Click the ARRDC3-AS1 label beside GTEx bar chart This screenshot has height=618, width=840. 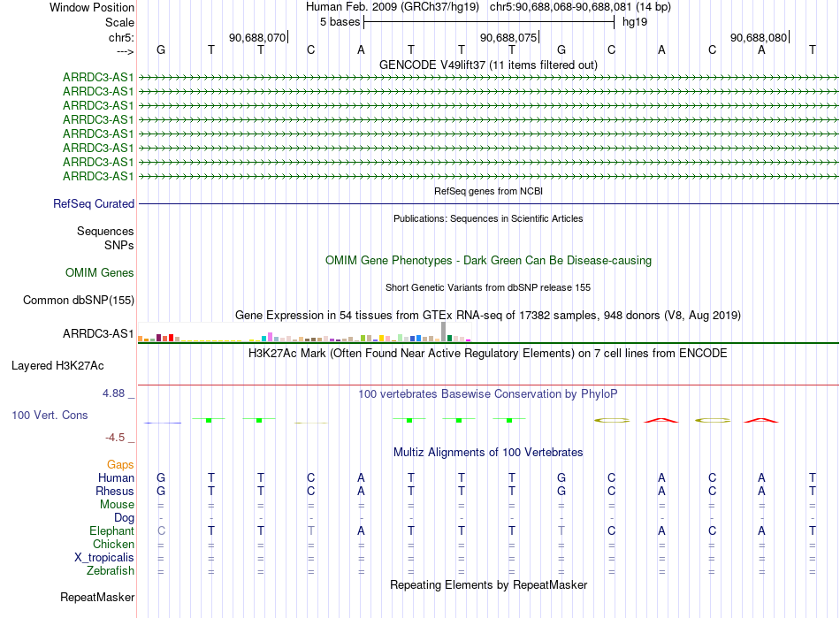pos(98,333)
